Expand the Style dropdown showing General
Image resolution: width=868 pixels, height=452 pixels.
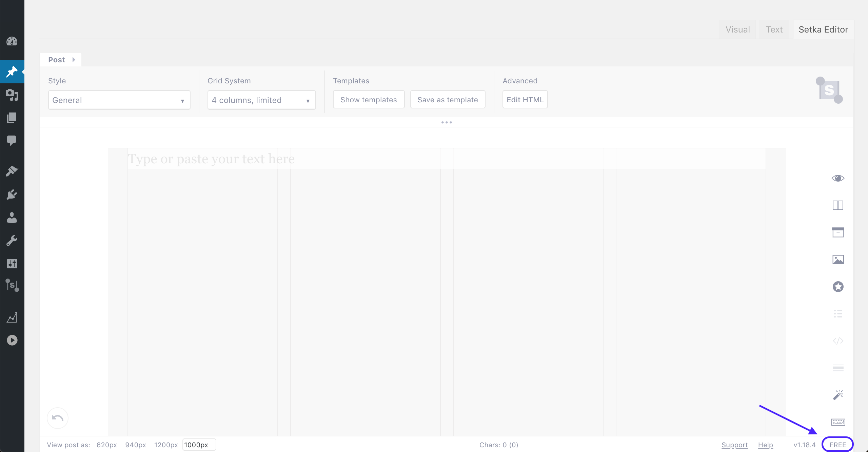(x=119, y=100)
